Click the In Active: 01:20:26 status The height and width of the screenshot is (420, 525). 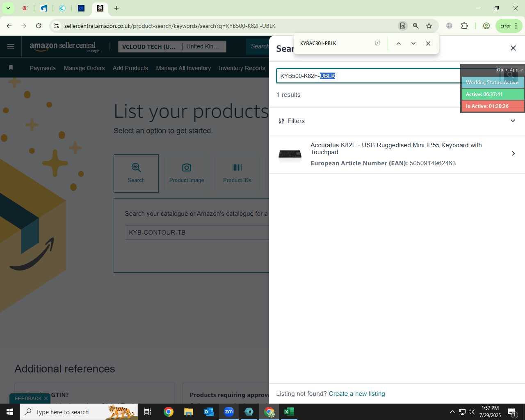coord(493,106)
